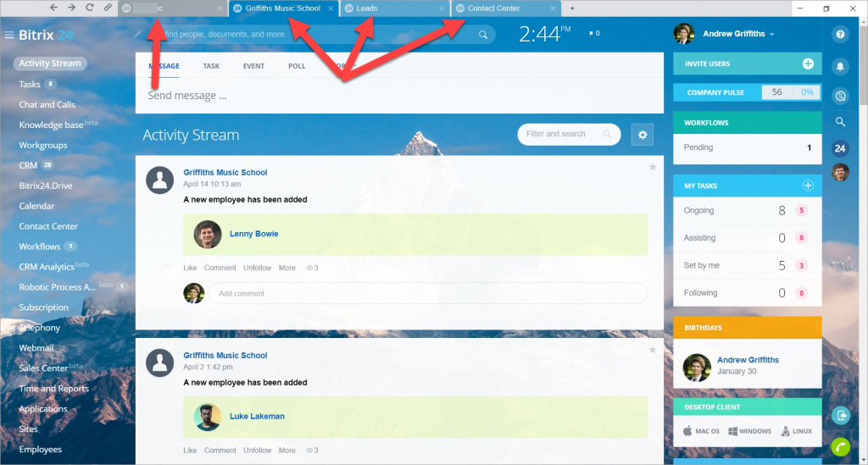
Task: Open Pending workflows row
Action: tap(748, 147)
